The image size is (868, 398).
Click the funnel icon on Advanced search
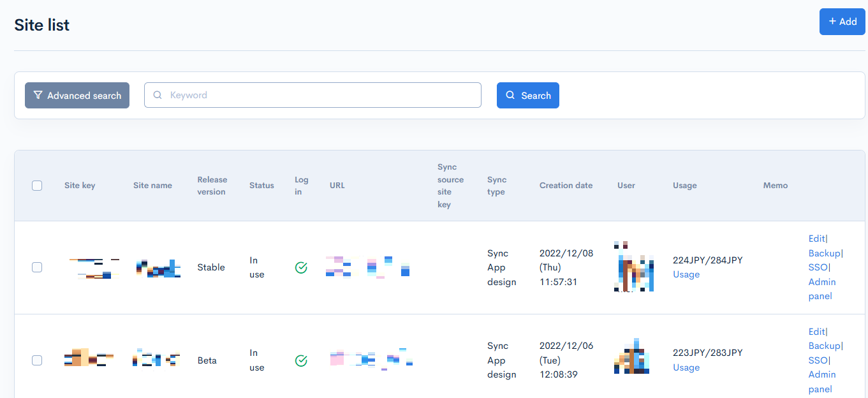point(38,95)
